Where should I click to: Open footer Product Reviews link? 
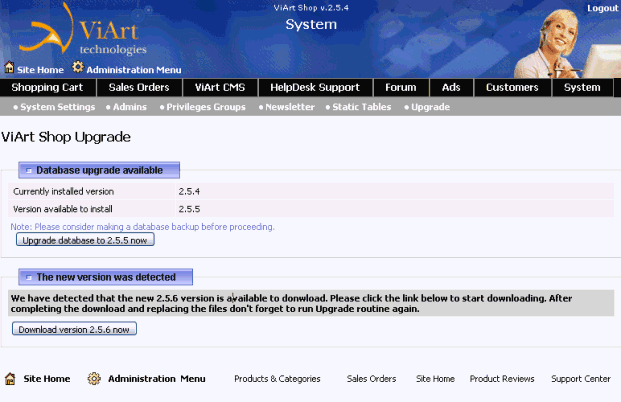click(502, 379)
